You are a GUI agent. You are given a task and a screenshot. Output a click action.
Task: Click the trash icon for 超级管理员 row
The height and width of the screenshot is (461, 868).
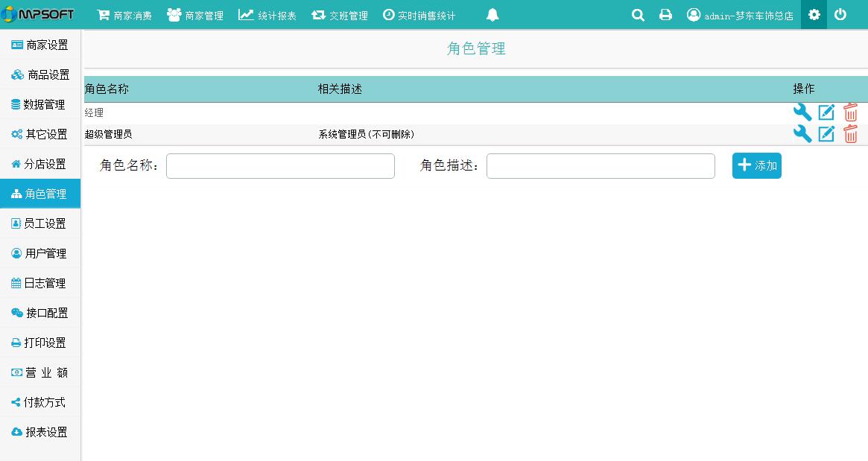[x=850, y=134]
